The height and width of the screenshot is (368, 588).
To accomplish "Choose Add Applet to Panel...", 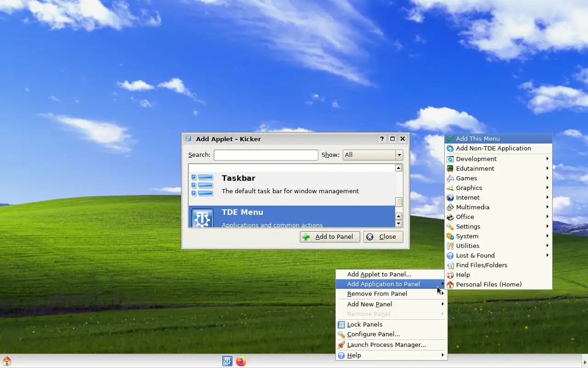I will click(x=391, y=274).
